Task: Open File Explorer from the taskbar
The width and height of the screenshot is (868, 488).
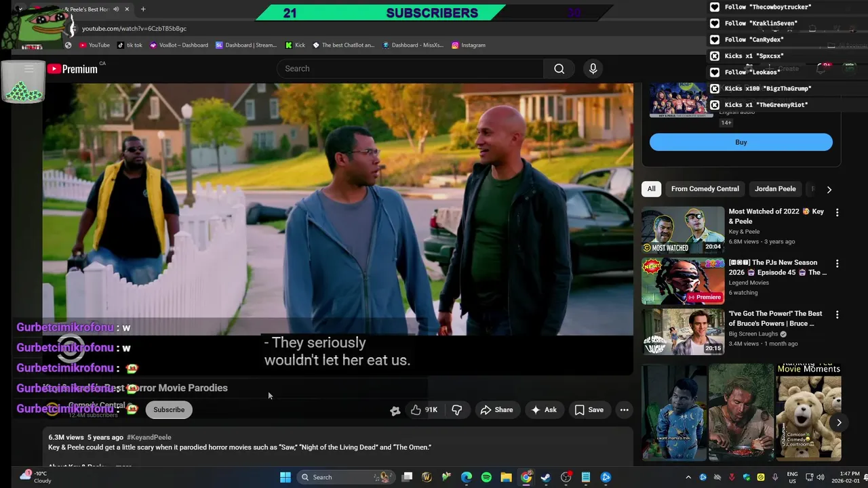Action: click(506, 477)
